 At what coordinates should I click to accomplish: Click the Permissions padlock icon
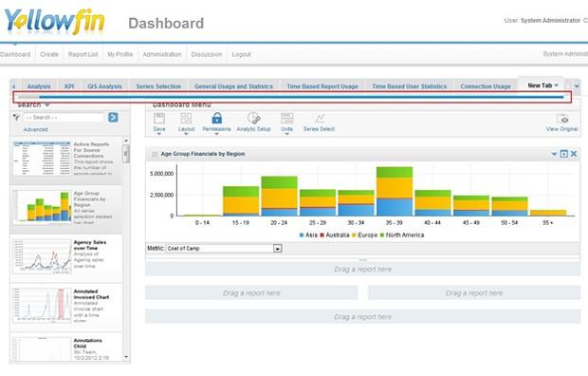click(x=217, y=118)
